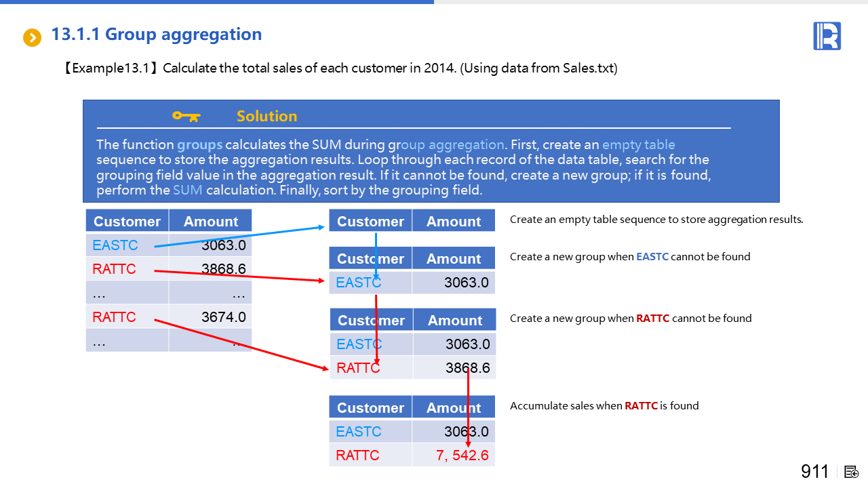868x488 pixels.
Task: Click the "Create an empty table sequence" note
Action: tap(656, 220)
